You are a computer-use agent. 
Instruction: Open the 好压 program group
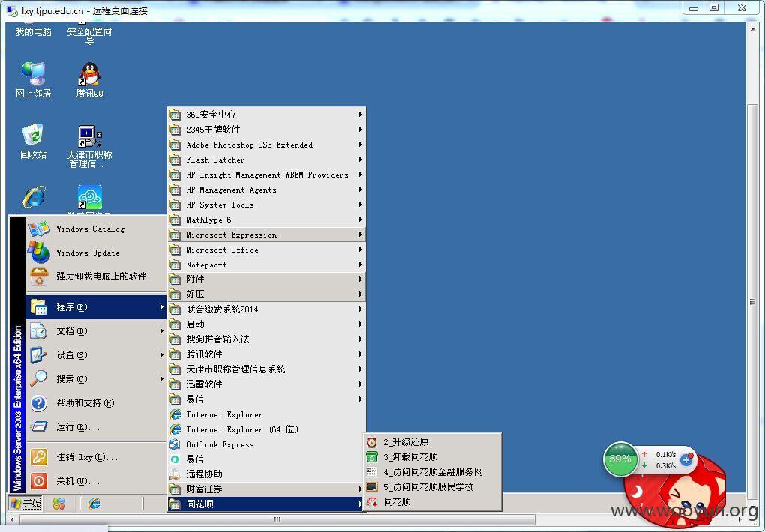(x=266, y=294)
